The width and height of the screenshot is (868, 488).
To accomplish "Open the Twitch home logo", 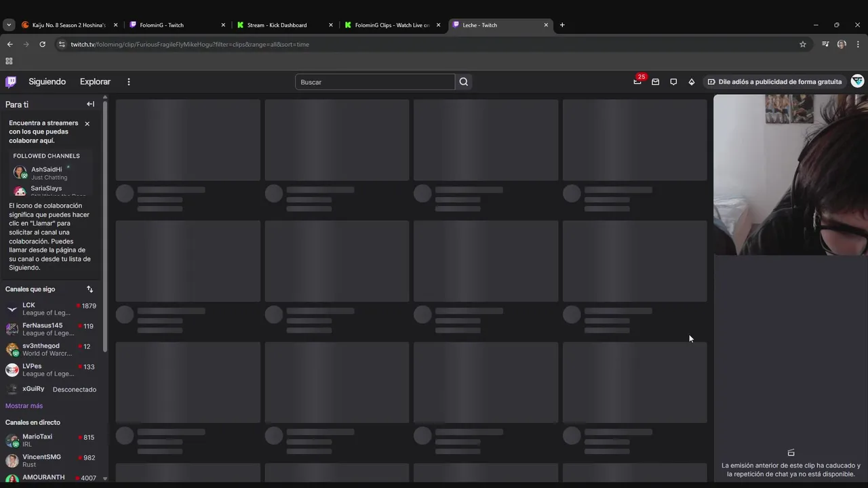I will tap(11, 82).
